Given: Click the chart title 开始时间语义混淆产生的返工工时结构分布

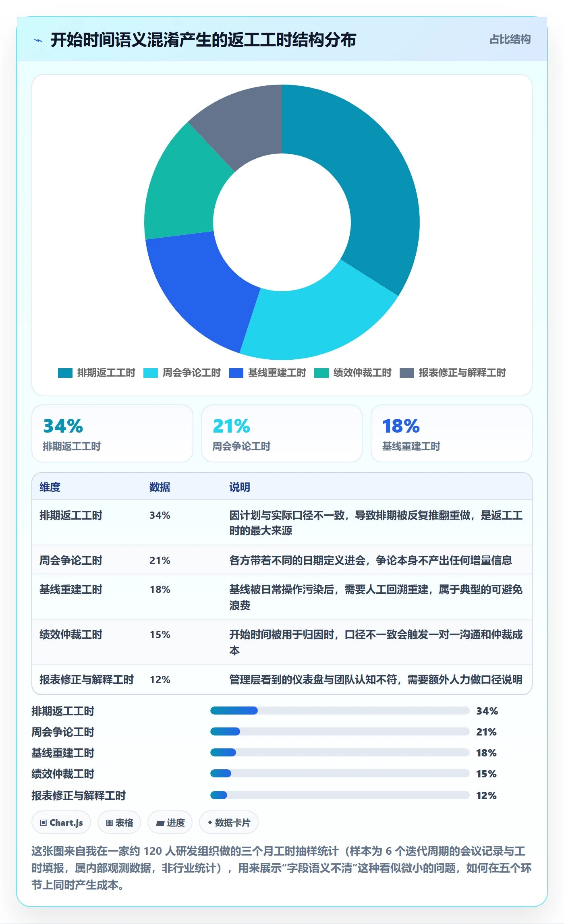Looking at the screenshot, I should pos(203,40).
